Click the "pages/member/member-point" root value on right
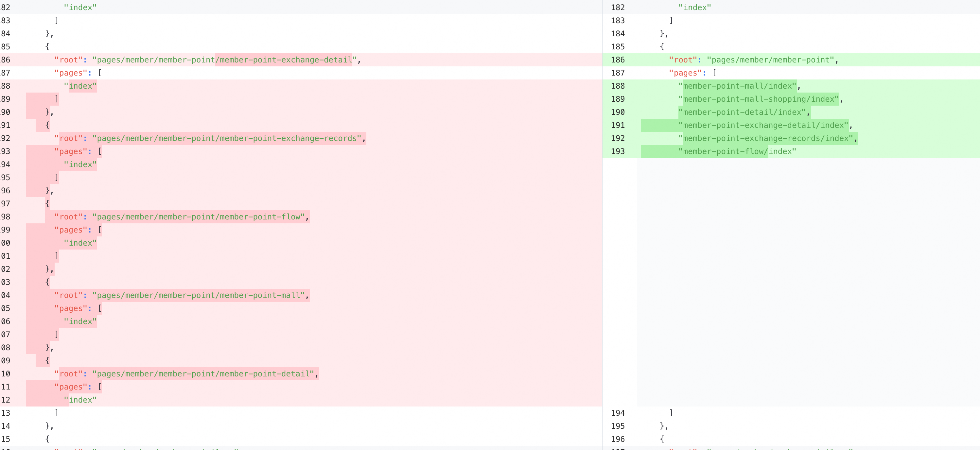The image size is (980, 450). (770, 60)
